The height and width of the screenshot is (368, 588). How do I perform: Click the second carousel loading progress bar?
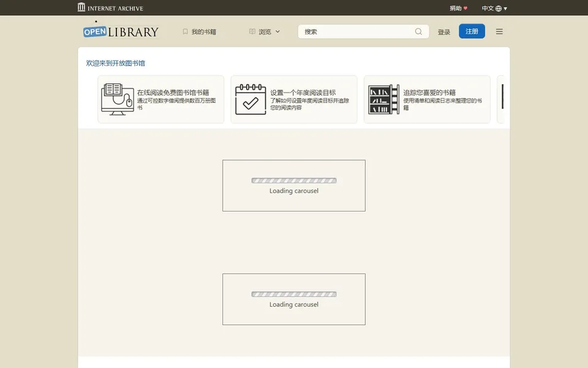point(294,294)
